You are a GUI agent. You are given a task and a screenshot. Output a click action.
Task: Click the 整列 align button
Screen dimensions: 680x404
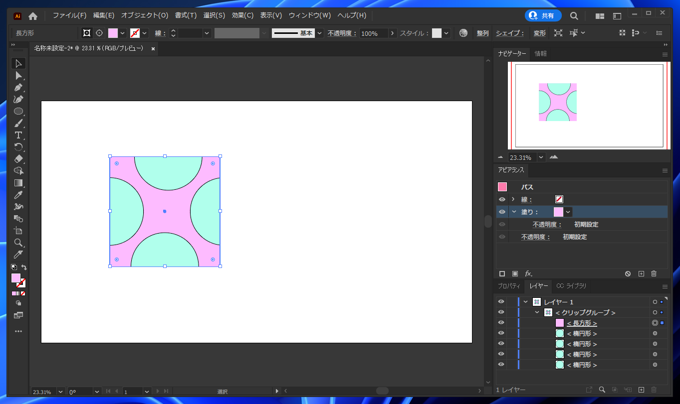(x=483, y=33)
